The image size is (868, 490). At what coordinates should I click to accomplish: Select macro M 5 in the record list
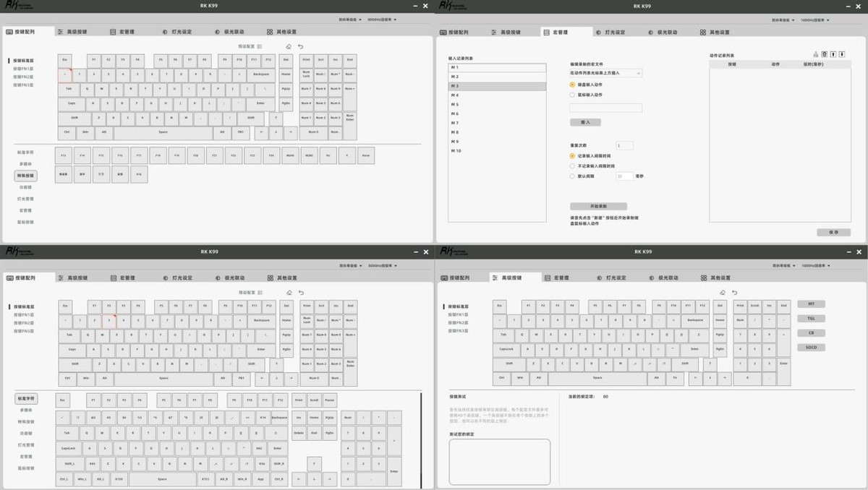click(x=497, y=105)
